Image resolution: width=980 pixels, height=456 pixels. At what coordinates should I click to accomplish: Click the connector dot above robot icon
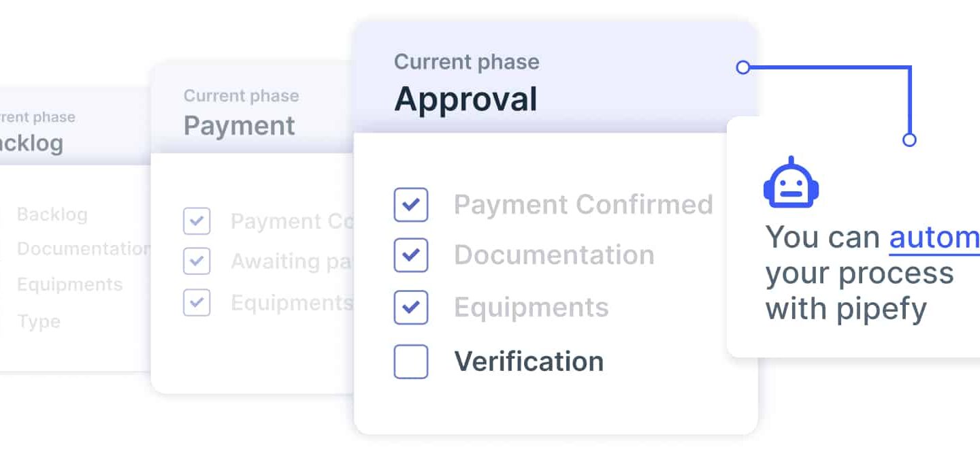(909, 140)
